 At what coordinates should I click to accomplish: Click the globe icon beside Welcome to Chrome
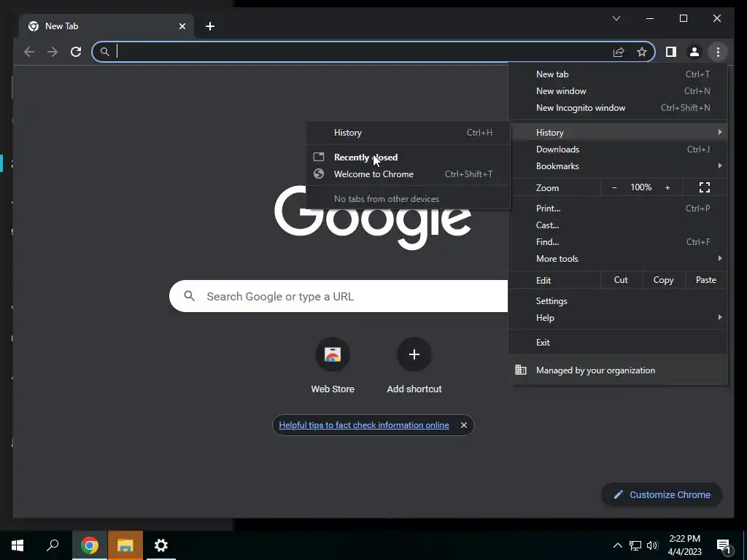coord(319,174)
